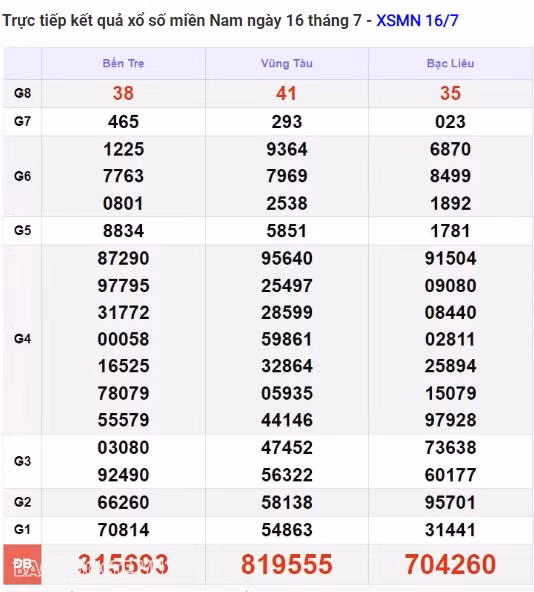Click the red ĐB special prize icon
The height and width of the screenshot is (592, 534).
[22, 565]
